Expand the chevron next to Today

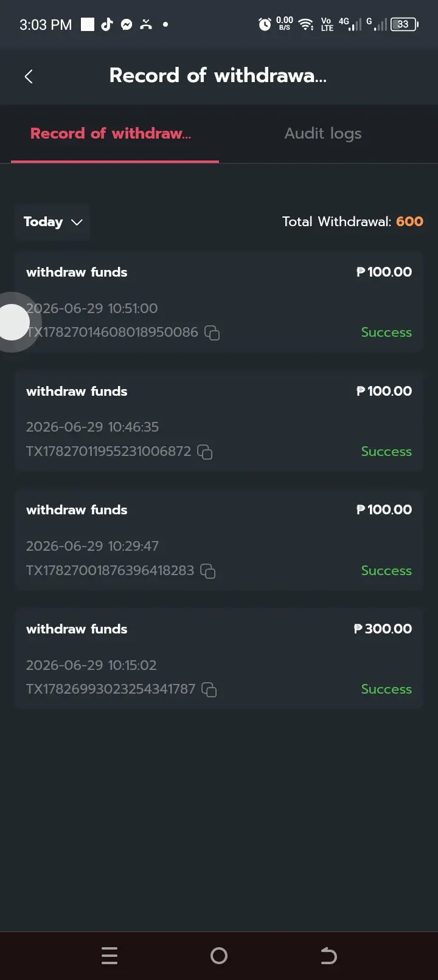77,223
